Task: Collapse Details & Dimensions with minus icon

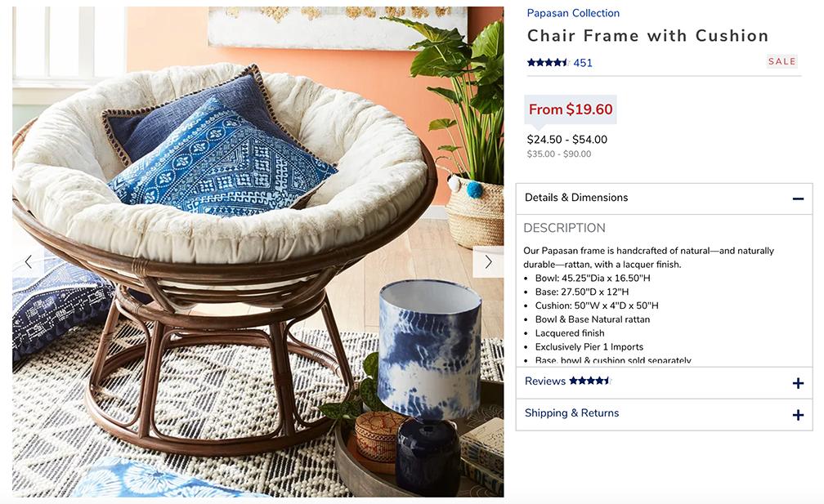Action: pos(798,198)
